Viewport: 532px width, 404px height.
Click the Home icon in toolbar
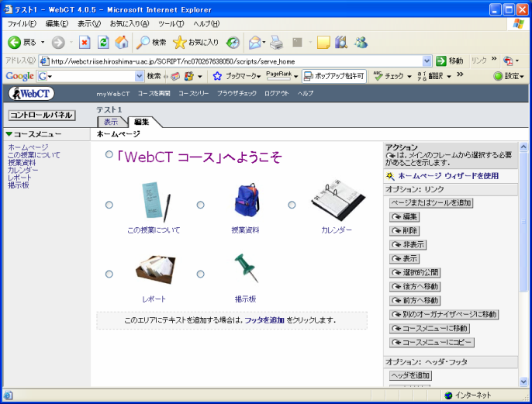click(122, 43)
